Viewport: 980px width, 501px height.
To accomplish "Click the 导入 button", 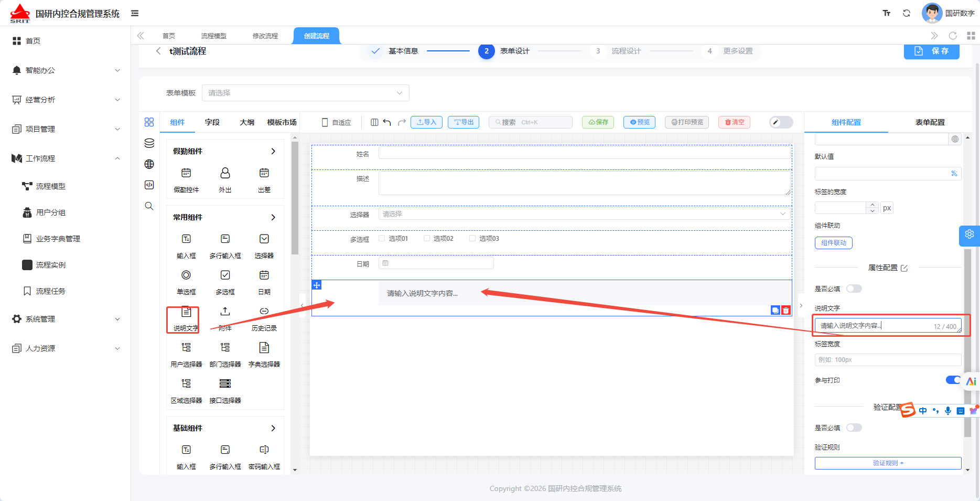I will click(426, 122).
